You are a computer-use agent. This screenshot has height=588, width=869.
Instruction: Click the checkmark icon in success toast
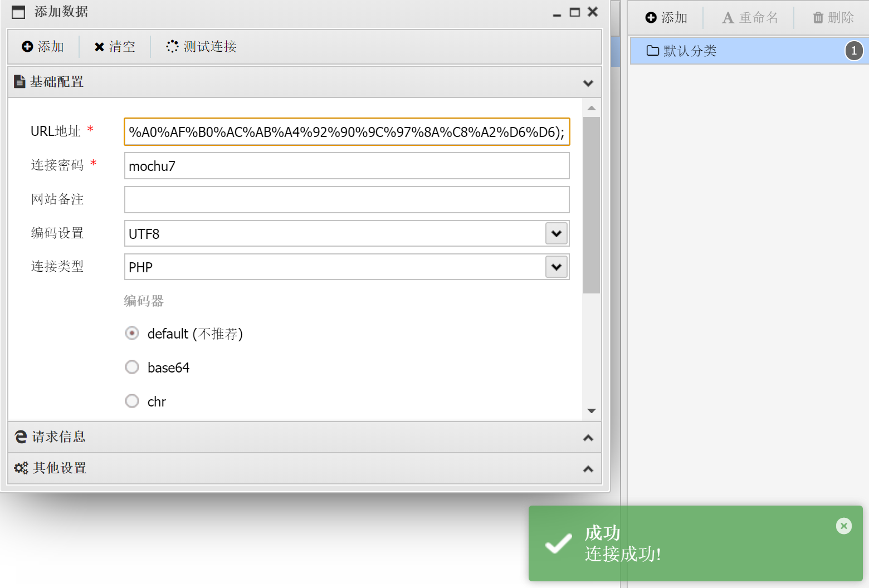tap(558, 543)
